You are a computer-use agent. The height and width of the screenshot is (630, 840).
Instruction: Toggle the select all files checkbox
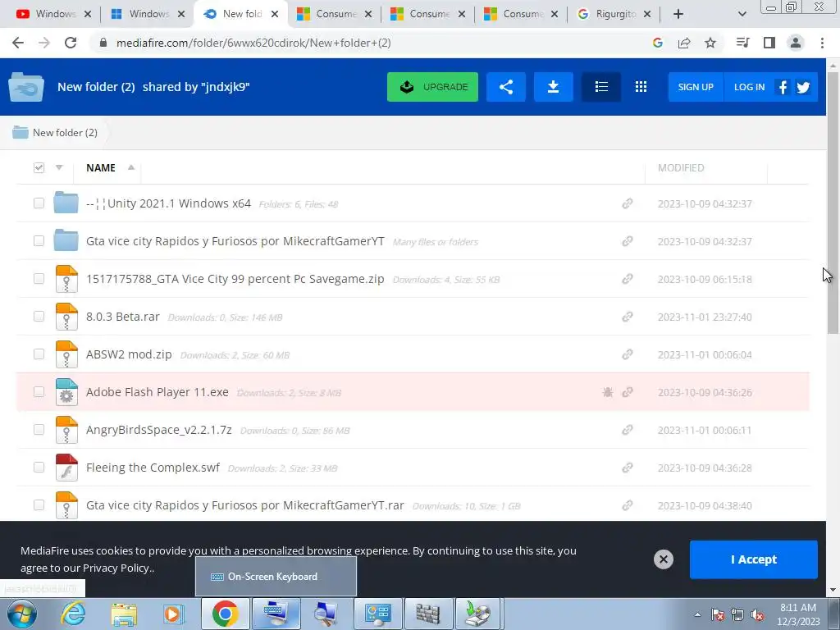click(x=39, y=167)
